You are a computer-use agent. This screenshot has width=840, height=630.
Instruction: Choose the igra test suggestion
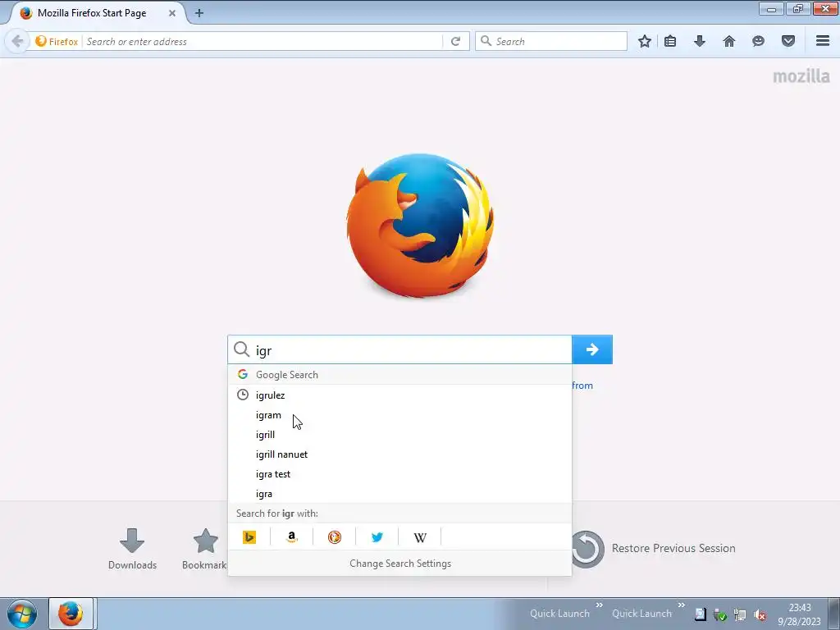click(x=399, y=474)
